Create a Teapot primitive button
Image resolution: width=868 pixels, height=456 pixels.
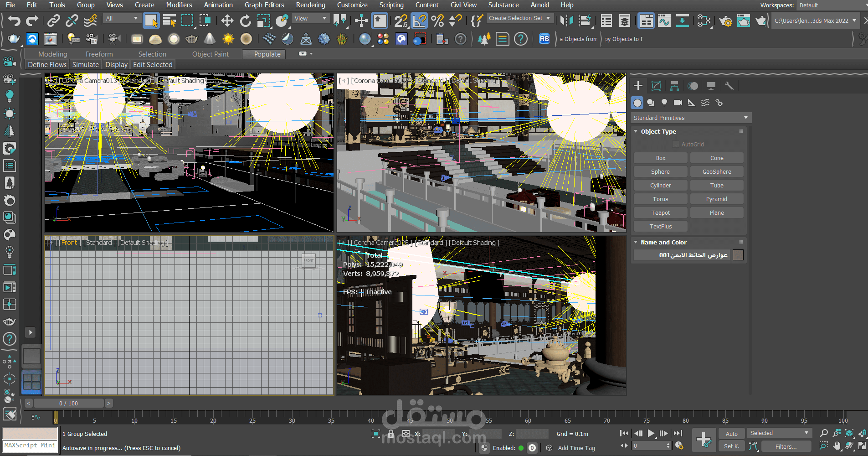[660, 213]
